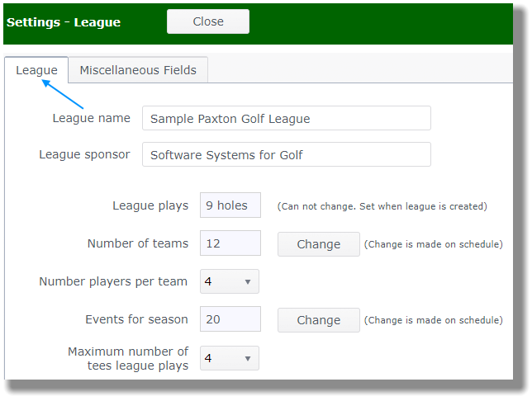The width and height of the screenshot is (532, 401).
Task: Open the Number players per team dropdown
Action: 230,281
